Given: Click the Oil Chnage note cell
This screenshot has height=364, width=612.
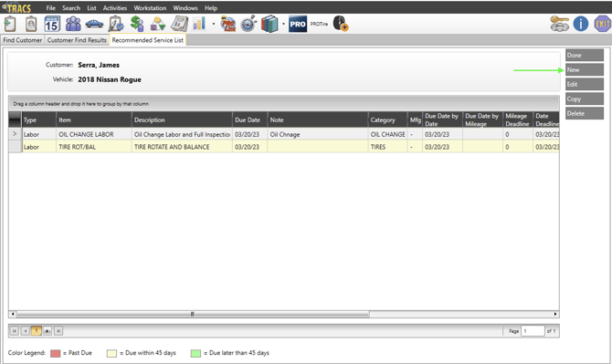Looking at the screenshot, I should click(x=318, y=134).
